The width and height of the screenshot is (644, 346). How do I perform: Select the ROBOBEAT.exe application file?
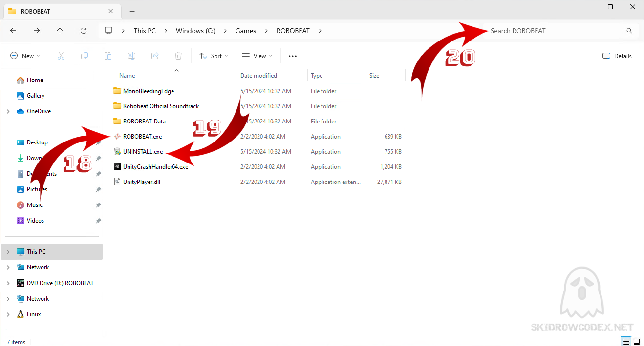[142, 137]
